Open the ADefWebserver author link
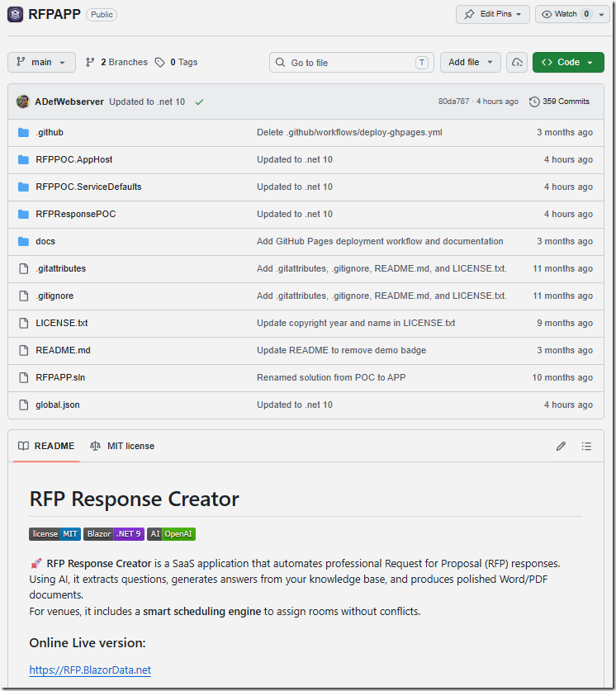 click(69, 102)
